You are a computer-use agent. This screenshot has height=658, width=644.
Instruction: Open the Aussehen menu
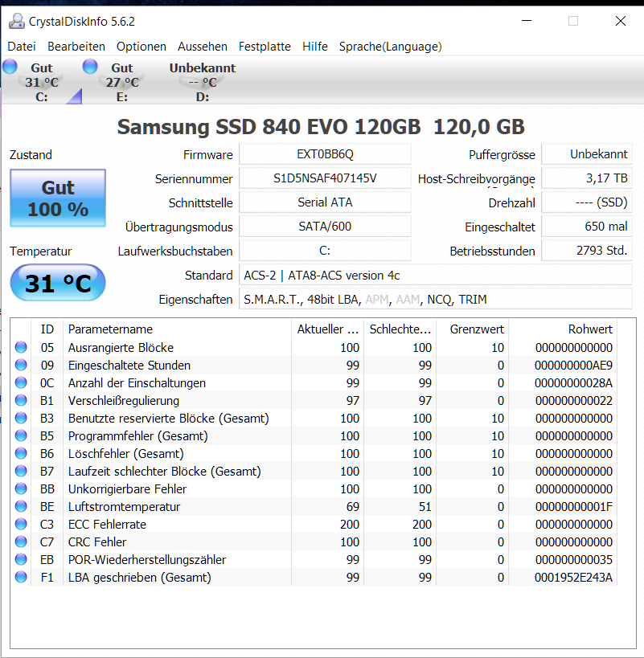click(203, 46)
